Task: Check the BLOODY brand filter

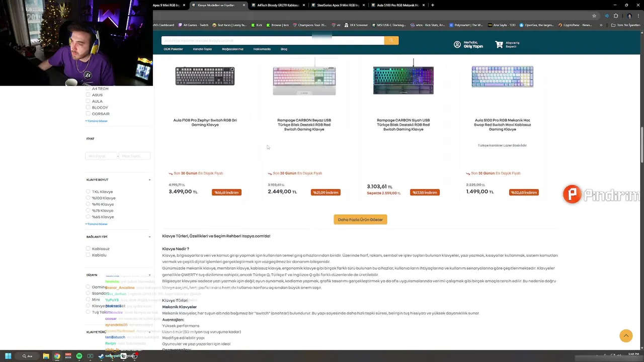Action: pyautogui.click(x=88, y=107)
